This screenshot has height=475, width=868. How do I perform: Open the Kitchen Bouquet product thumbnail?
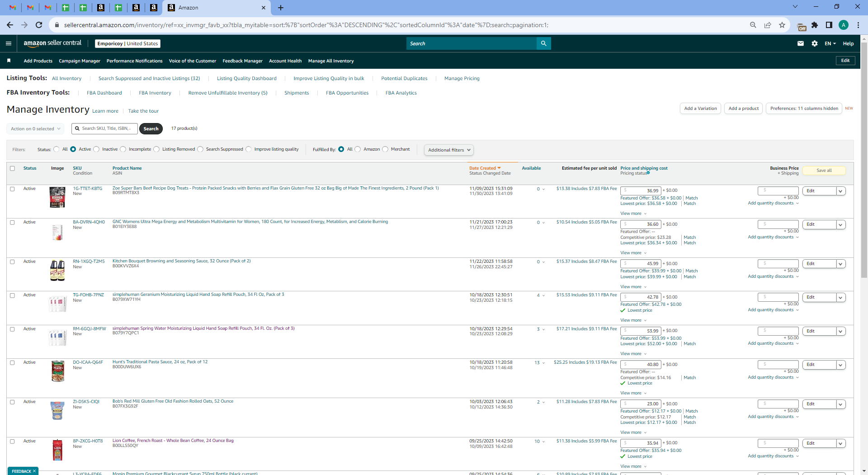[57, 271]
